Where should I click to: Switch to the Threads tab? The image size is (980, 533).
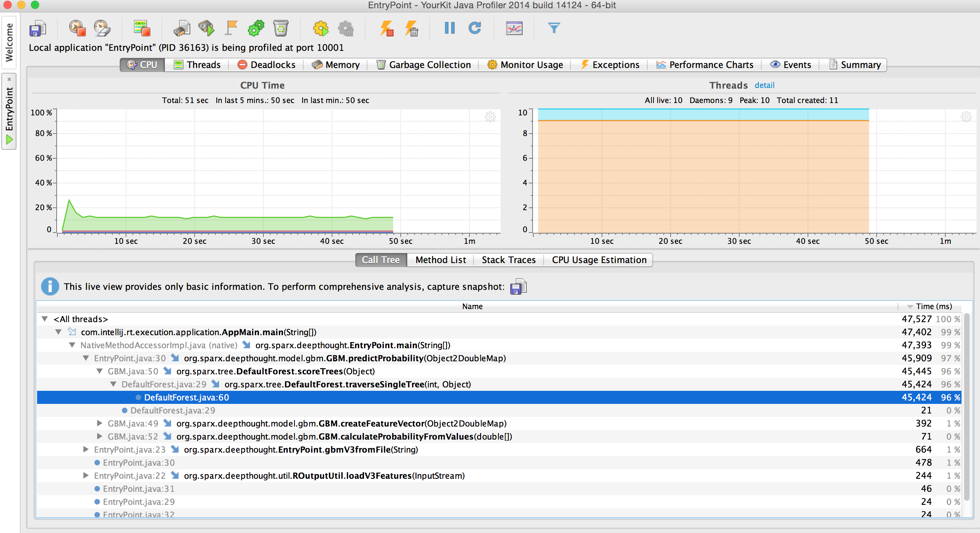point(197,65)
